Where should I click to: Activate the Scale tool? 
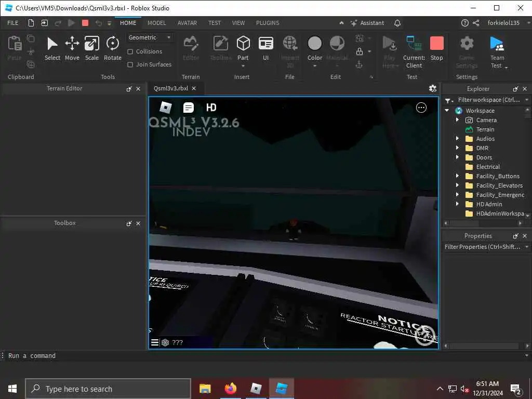click(x=91, y=48)
